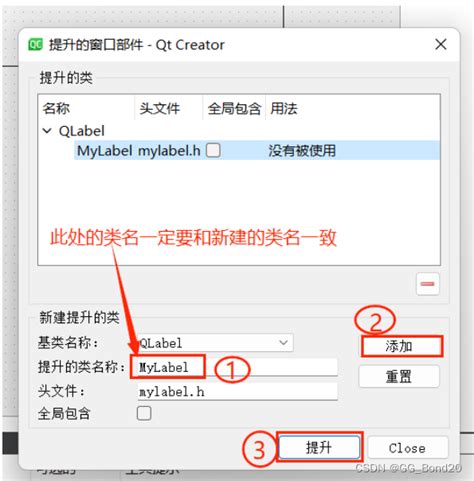
Task: Click the dropdown arrow of base class combo
Action: [283, 343]
